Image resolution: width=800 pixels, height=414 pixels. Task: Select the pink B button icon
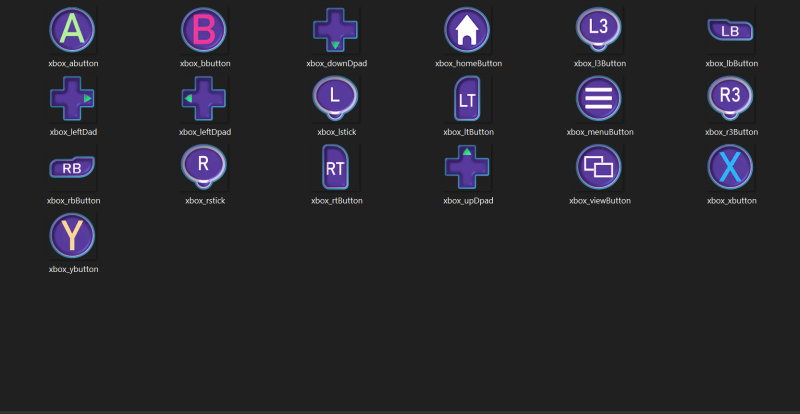coord(204,30)
